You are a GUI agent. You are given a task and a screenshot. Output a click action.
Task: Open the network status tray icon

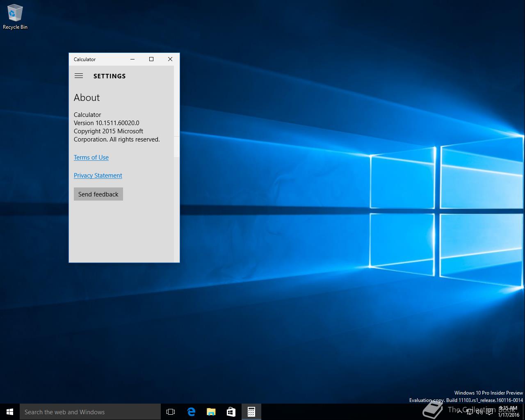point(470,412)
